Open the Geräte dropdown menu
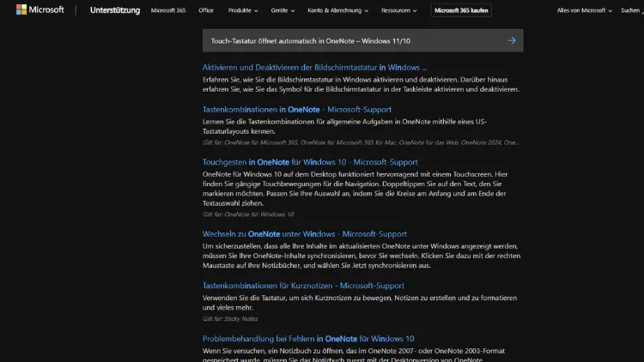This screenshot has width=644, height=362. pos(283,11)
